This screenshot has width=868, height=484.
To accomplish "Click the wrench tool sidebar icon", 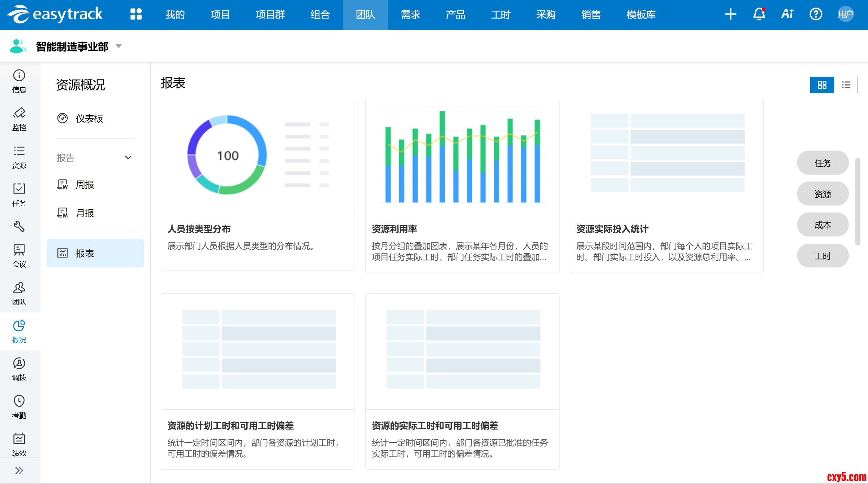I will click(x=19, y=226).
